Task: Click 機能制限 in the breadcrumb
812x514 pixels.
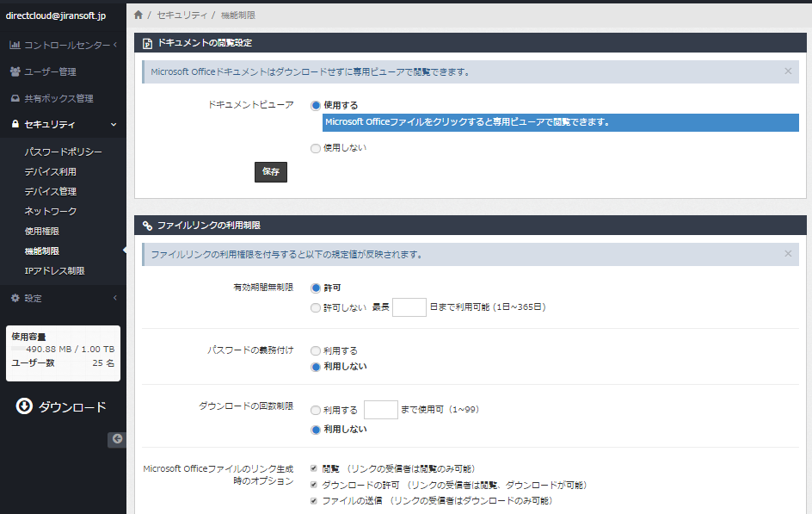Action: click(238, 15)
